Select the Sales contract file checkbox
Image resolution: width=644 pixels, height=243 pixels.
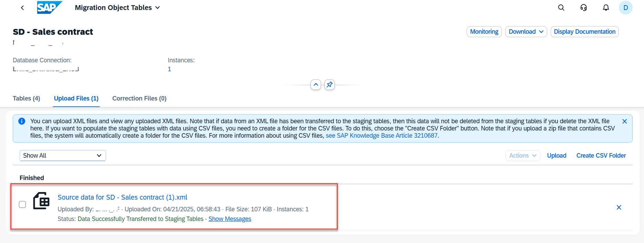[x=22, y=204]
